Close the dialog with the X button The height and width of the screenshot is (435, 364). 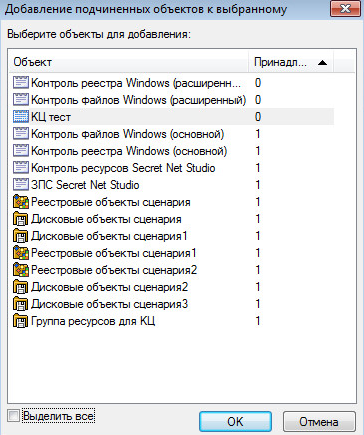345,8
